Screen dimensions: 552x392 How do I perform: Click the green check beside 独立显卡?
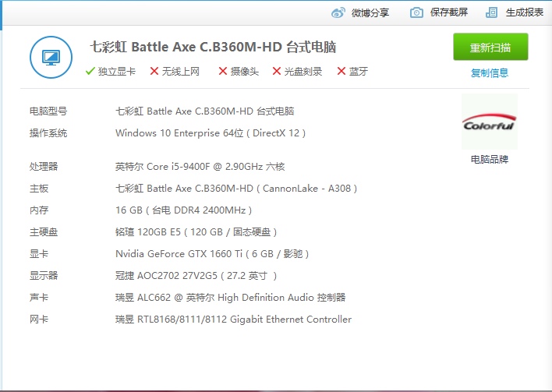pyautogui.click(x=90, y=72)
